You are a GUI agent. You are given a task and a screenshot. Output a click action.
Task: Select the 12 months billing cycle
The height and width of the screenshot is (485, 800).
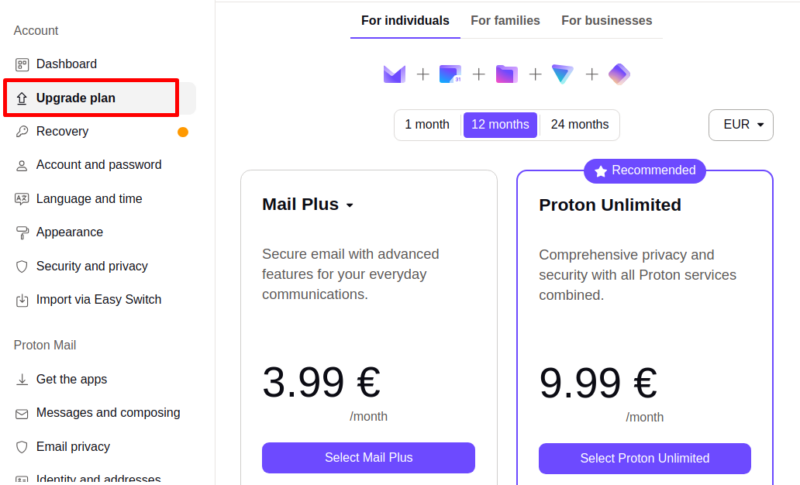point(500,125)
